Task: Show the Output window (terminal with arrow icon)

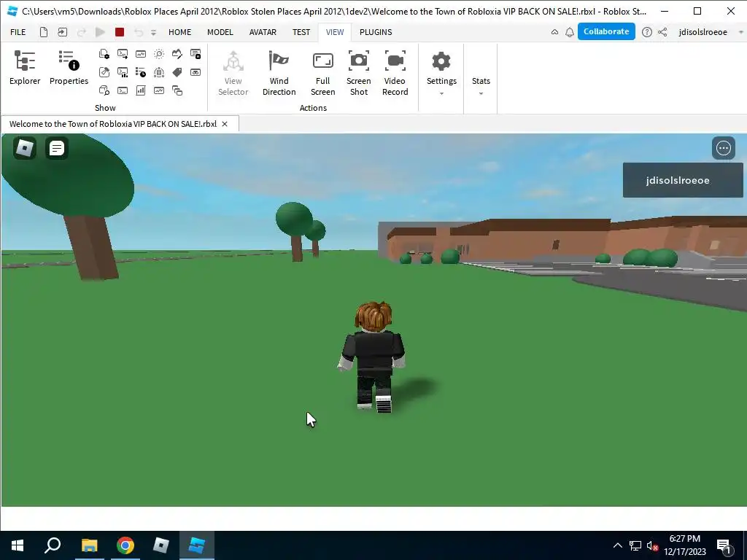Action: click(123, 54)
